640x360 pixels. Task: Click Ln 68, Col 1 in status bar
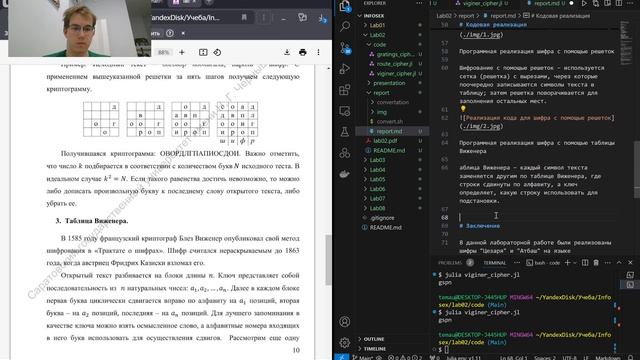[513, 358]
